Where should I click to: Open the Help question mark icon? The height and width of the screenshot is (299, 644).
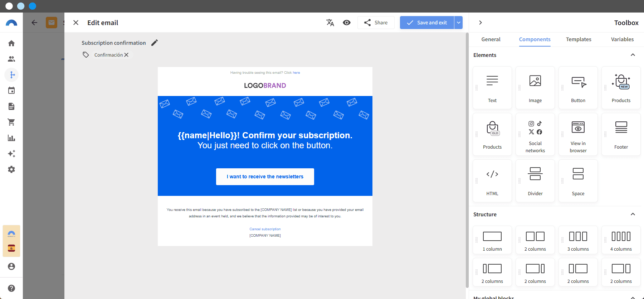point(11,288)
